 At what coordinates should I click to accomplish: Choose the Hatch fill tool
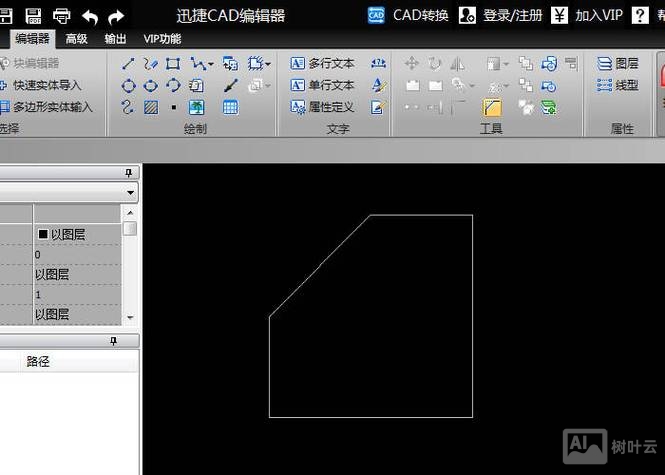[150, 107]
